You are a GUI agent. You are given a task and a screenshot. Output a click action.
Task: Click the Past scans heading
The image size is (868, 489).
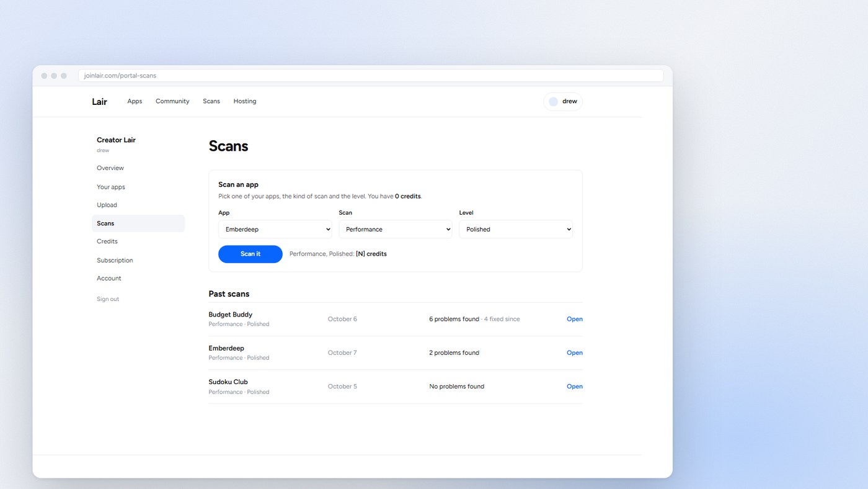(229, 294)
